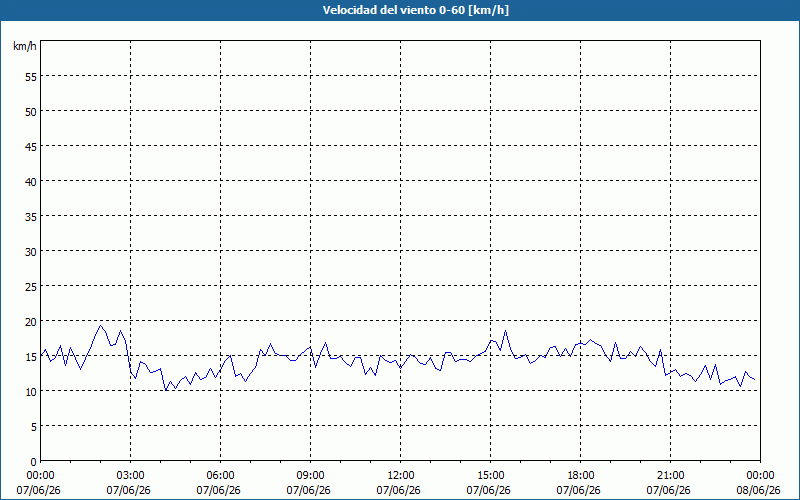
Task: Click the "03:00" time axis label
Action: pyautogui.click(x=131, y=476)
